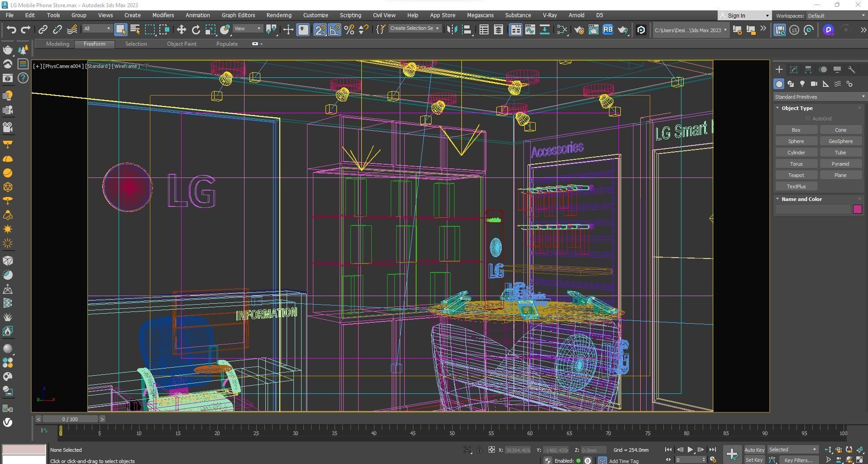Open Select by Name list
Image resolution: width=868 pixels, height=464 pixels.
(x=135, y=30)
